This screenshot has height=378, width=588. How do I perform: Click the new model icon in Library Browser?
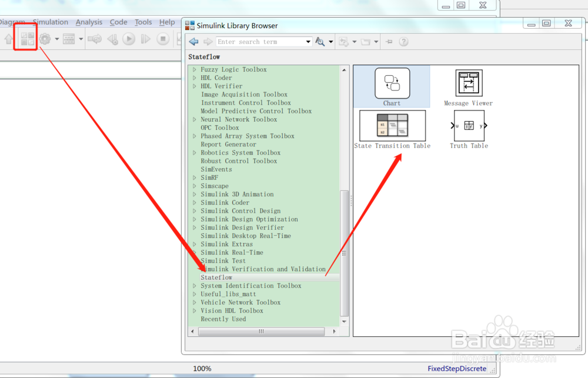pos(343,42)
